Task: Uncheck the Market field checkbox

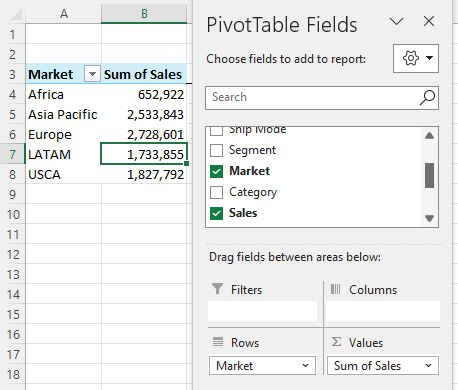Action: (216, 171)
